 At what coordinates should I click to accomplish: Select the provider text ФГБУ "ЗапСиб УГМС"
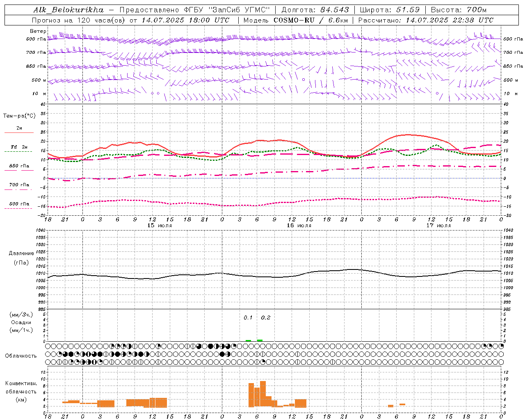coord(226,10)
